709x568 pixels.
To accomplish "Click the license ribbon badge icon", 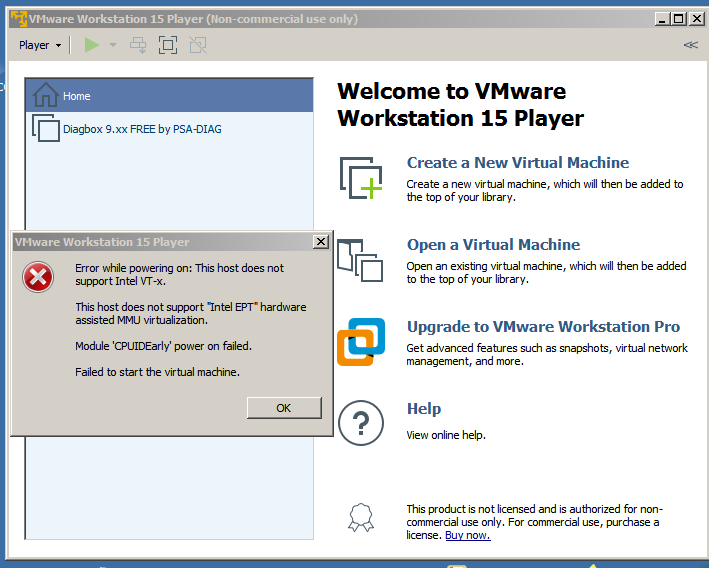I will pos(361,517).
